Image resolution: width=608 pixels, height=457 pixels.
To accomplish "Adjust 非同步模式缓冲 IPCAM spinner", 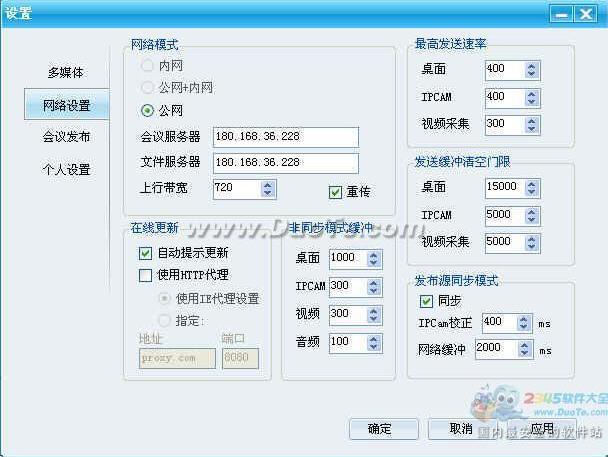I will pos(374,287).
